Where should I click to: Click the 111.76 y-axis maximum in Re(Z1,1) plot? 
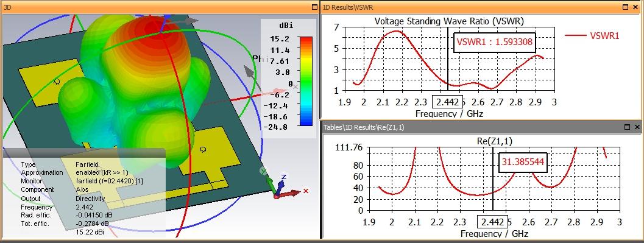click(350, 147)
